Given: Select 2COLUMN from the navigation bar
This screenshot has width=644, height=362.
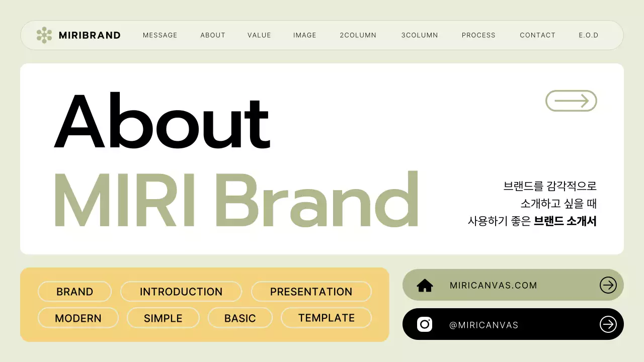Looking at the screenshot, I should pos(358,35).
